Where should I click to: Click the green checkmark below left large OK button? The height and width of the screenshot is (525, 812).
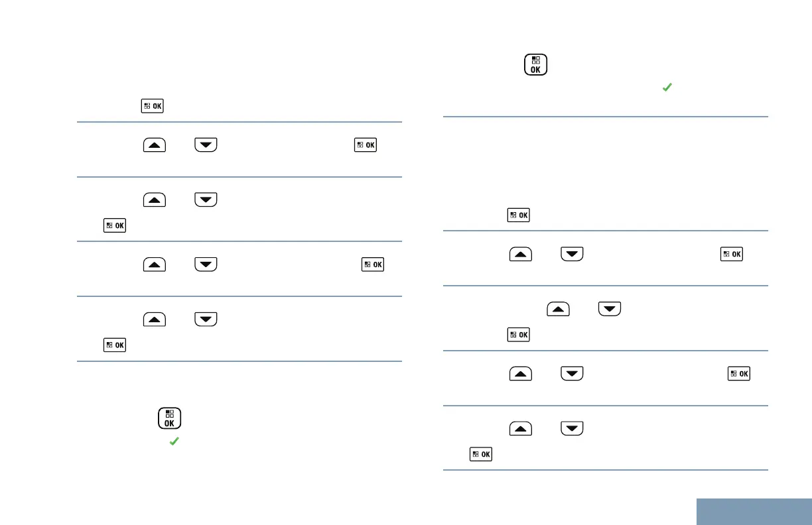[x=174, y=441]
